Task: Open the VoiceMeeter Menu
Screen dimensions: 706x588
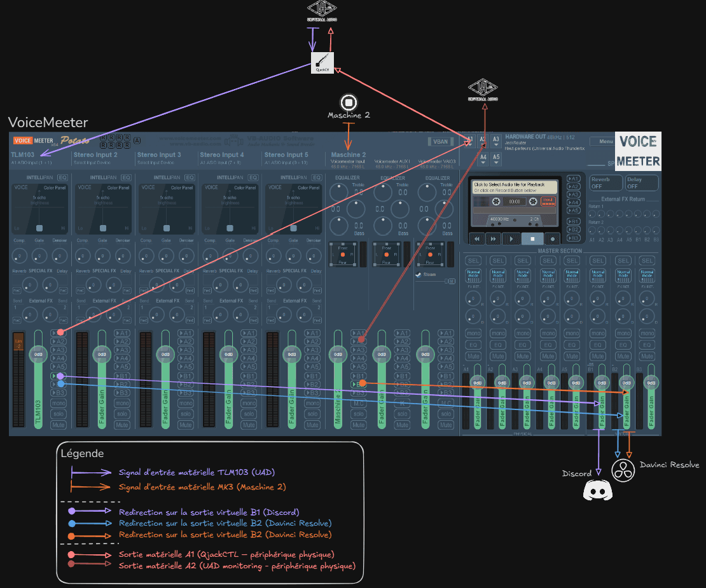Action: point(603,141)
